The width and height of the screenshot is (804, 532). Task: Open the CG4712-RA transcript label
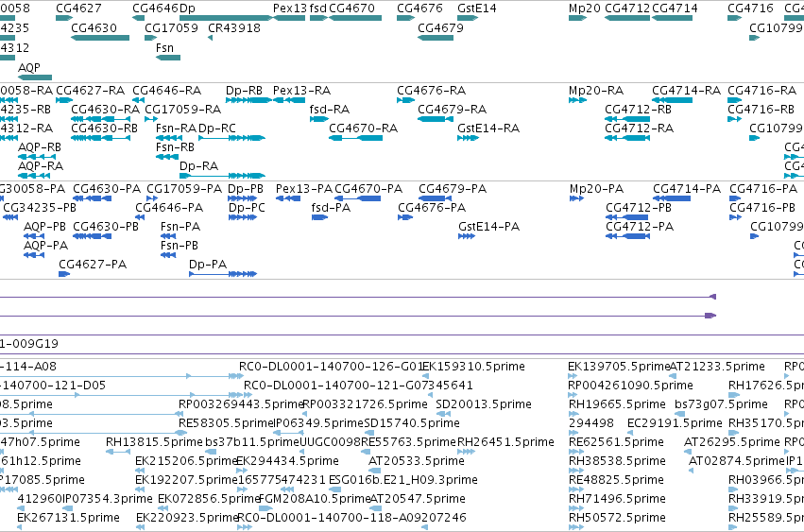click(x=639, y=129)
